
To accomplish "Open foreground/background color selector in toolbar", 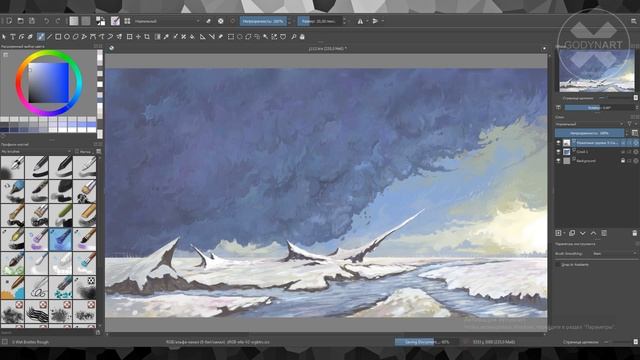I will point(100,21).
